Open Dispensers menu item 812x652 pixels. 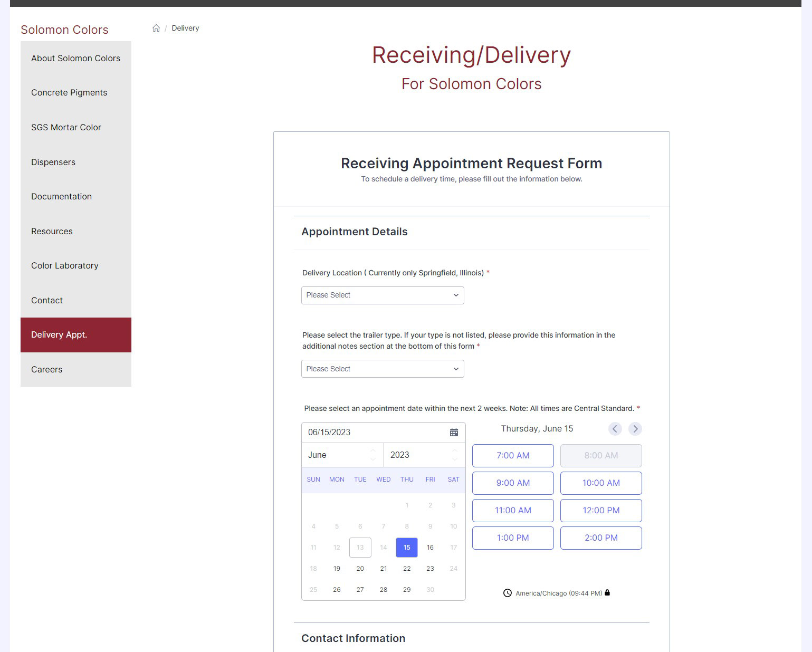tap(76, 162)
